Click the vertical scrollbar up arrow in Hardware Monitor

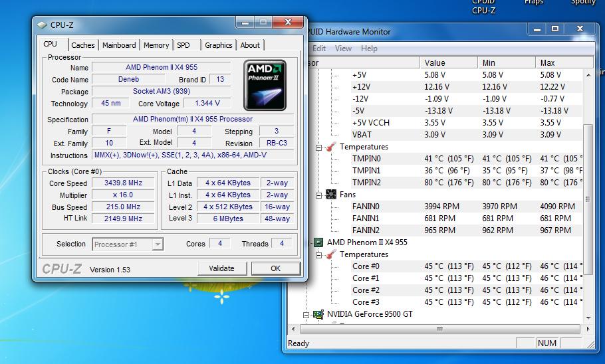point(588,75)
